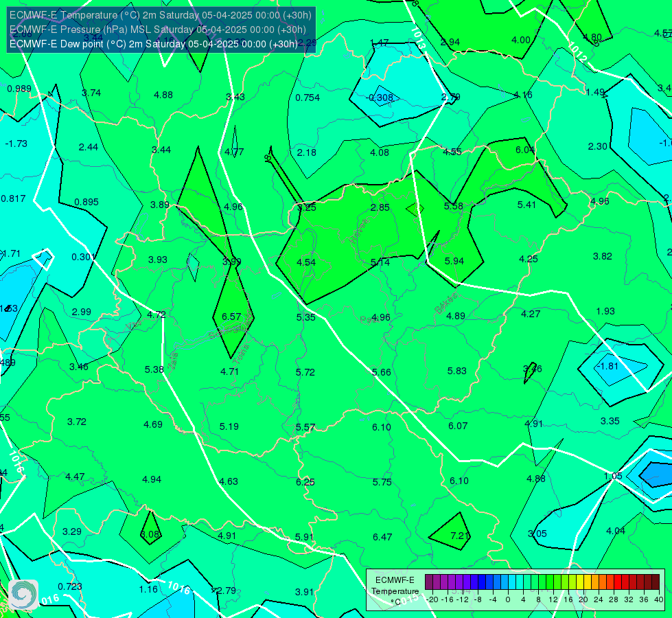Image resolution: width=672 pixels, height=618 pixels.
Task: Click the 0.301 temperature value
Action: (83, 257)
